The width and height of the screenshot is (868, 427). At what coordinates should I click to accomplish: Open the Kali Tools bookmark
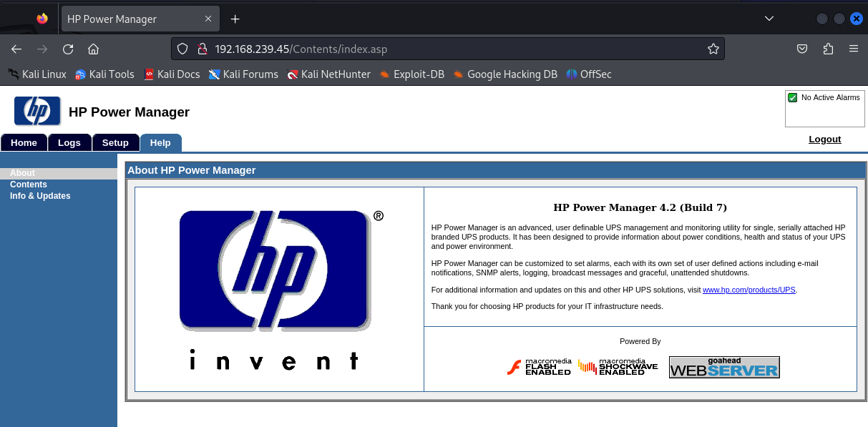pos(104,74)
